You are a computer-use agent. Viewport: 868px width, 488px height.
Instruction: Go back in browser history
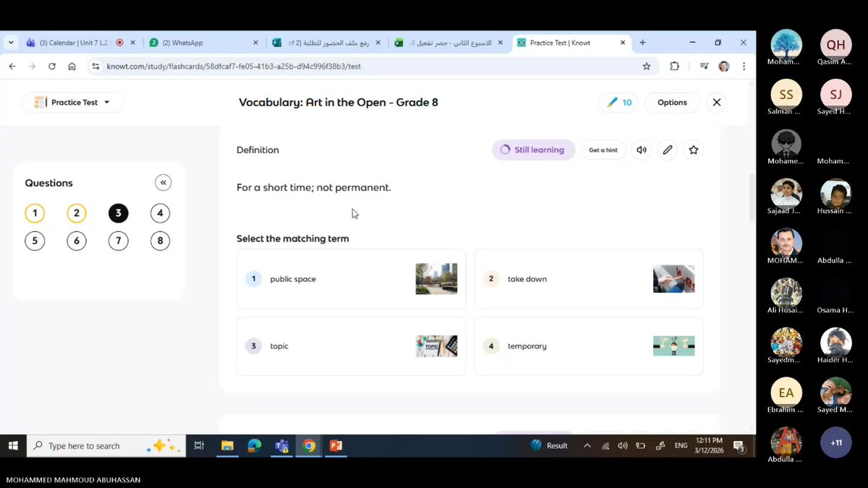12,66
